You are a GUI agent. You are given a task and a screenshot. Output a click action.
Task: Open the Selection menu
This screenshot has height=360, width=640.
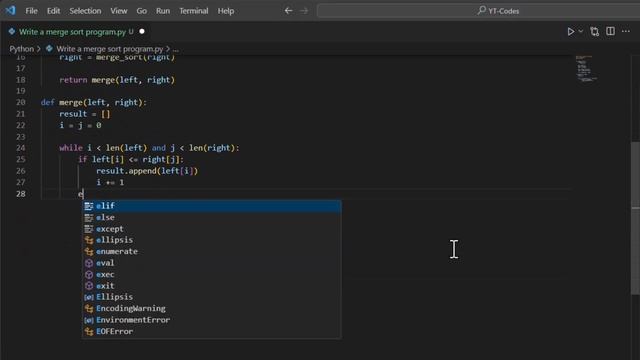(85, 11)
